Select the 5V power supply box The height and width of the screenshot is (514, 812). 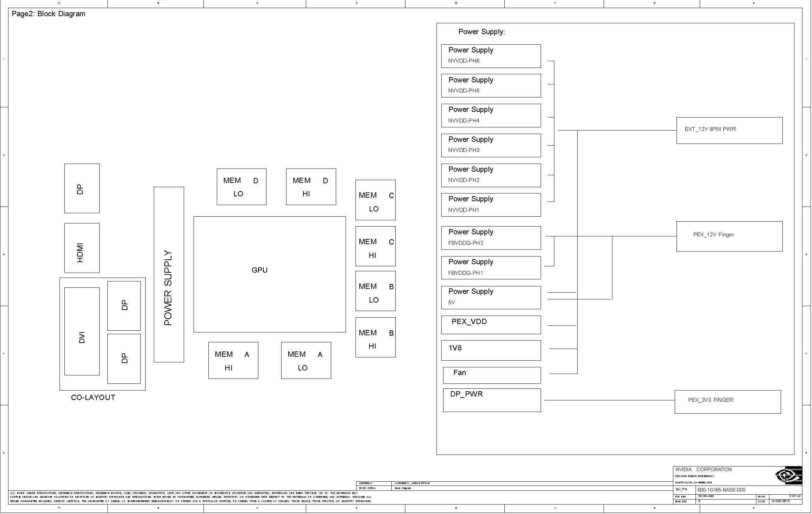pyautogui.click(x=491, y=298)
